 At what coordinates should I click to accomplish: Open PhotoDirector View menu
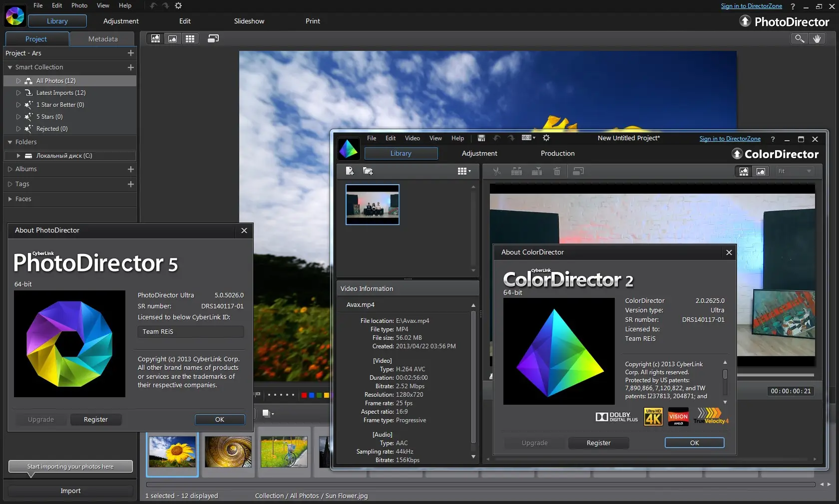[x=103, y=5]
